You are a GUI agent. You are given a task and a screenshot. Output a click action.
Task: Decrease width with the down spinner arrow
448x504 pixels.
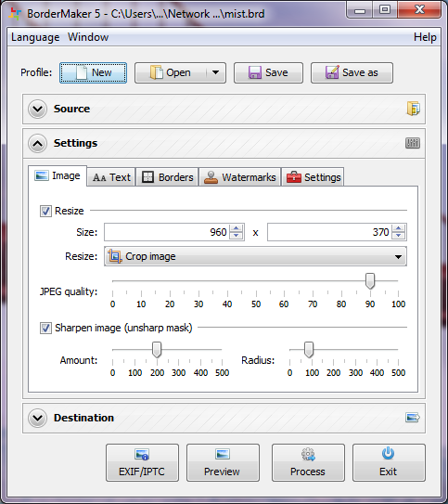click(x=237, y=236)
